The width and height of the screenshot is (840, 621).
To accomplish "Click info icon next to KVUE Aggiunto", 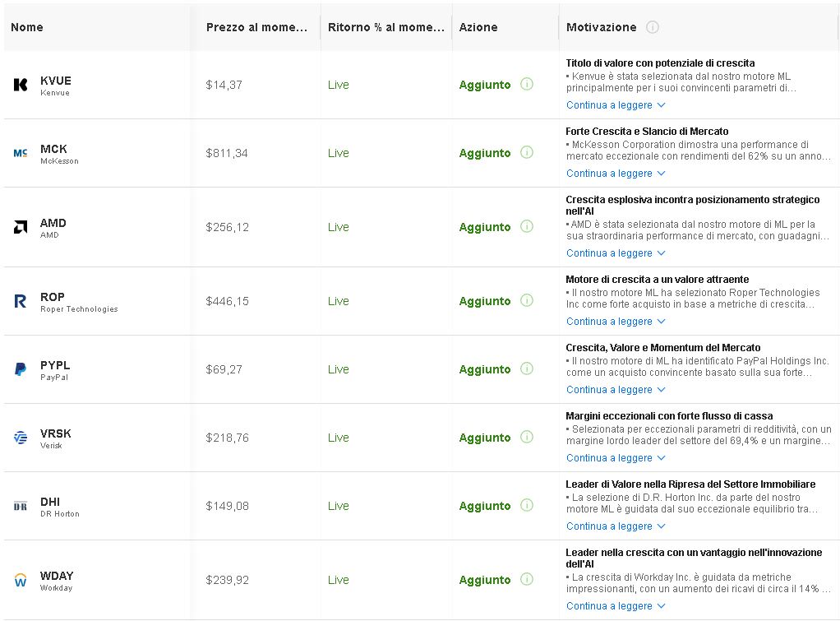I will (527, 84).
